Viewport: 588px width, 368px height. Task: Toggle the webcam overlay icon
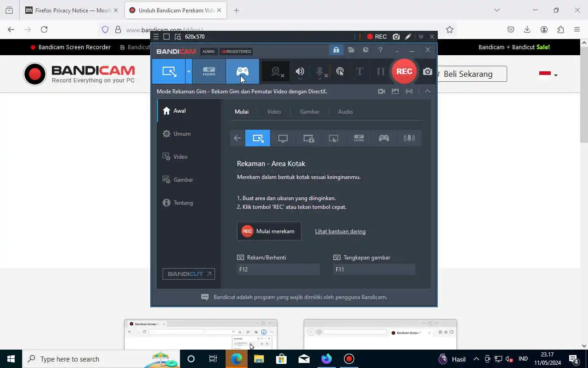click(276, 71)
